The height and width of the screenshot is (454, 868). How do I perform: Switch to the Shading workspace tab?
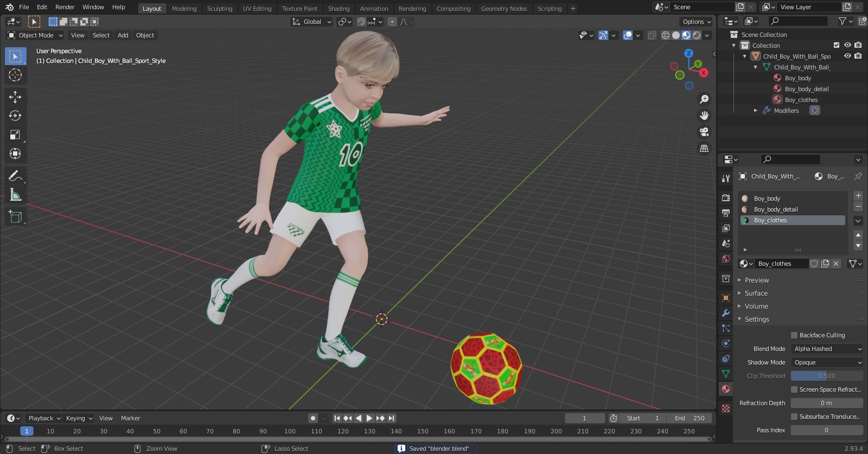pos(339,9)
